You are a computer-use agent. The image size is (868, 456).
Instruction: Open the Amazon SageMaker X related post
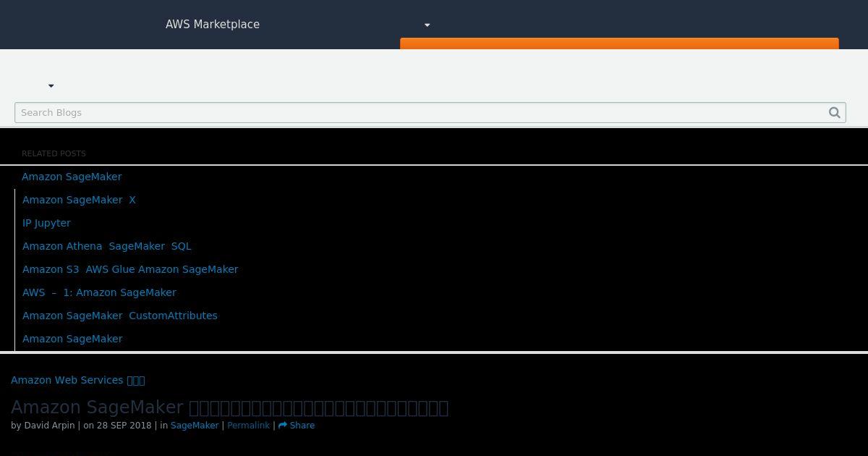pos(79,200)
